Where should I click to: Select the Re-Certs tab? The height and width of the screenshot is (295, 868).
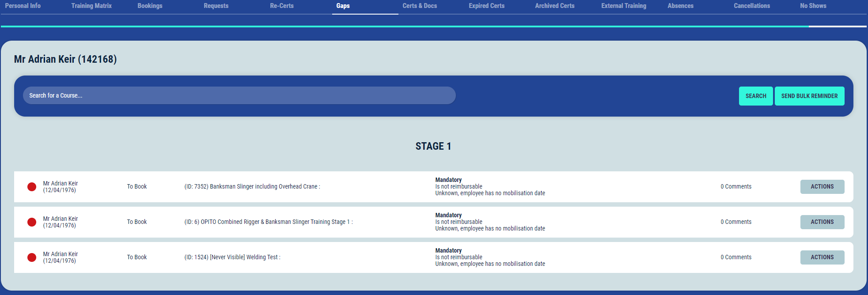tap(282, 6)
